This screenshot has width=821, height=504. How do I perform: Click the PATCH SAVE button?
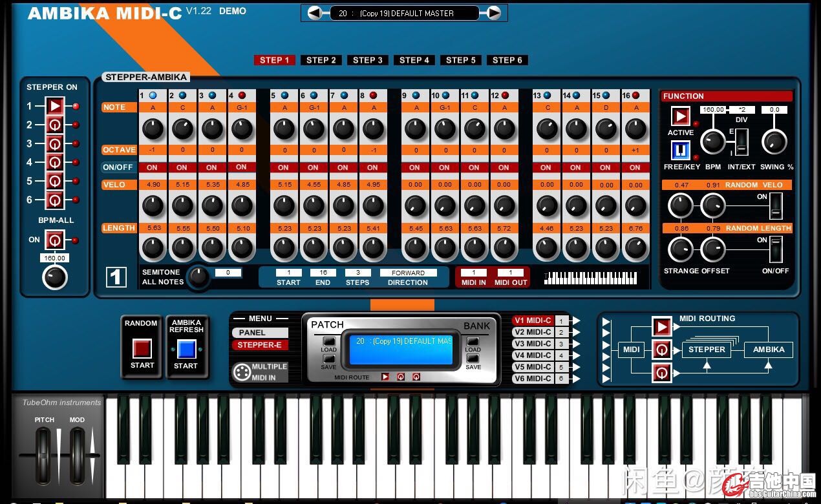click(x=329, y=358)
